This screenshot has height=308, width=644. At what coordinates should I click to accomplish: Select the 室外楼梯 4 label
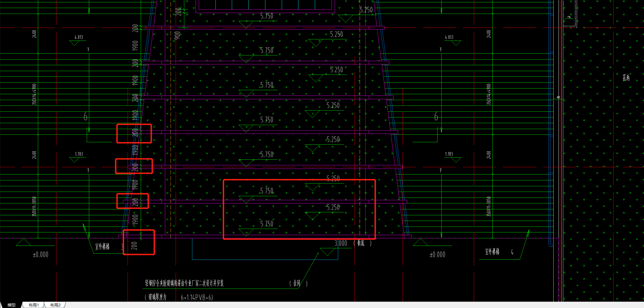[499, 252]
